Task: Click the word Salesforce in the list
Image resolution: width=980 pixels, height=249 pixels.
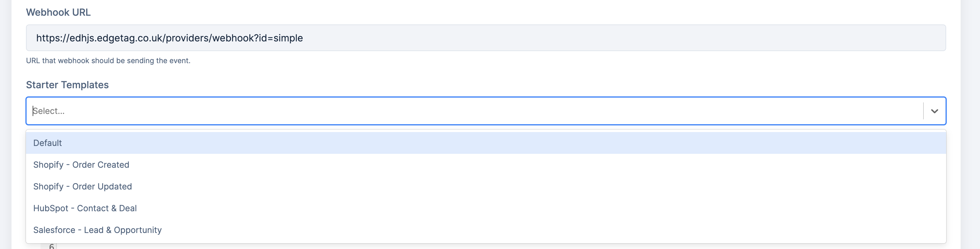Action: click(x=54, y=230)
